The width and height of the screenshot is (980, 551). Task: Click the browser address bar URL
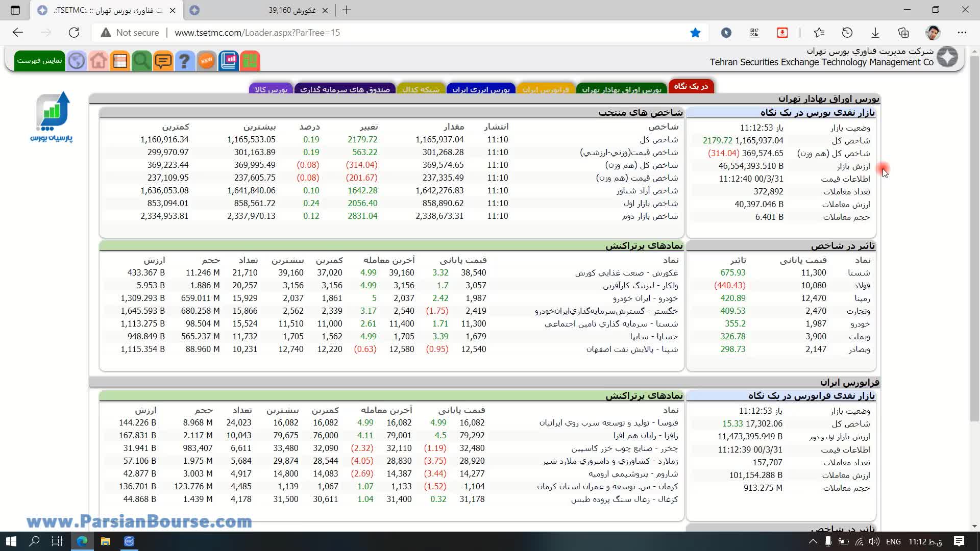coord(257,33)
